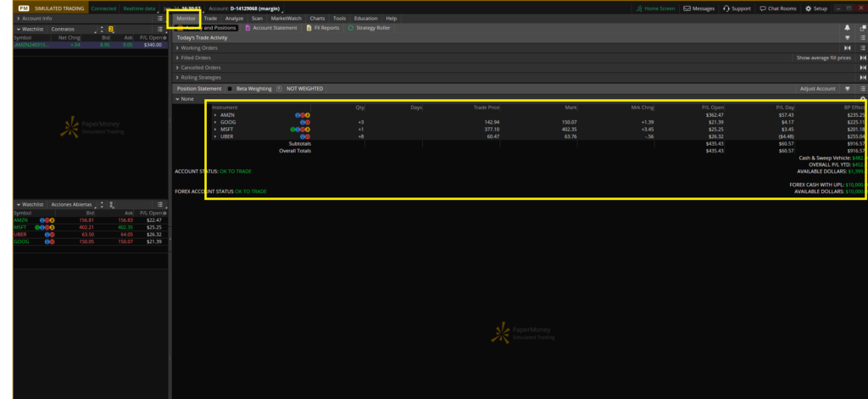The height and width of the screenshot is (399, 868).
Task: Open the Help tab
Action: tap(392, 19)
